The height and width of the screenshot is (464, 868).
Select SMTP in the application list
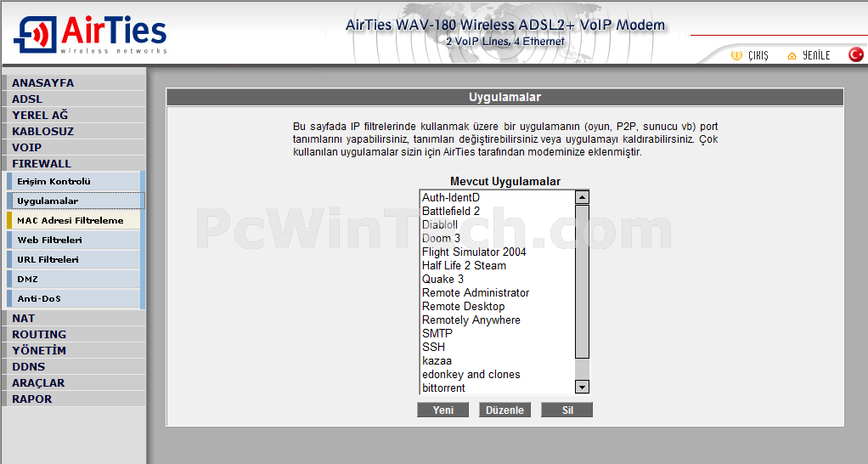pos(497,333)
